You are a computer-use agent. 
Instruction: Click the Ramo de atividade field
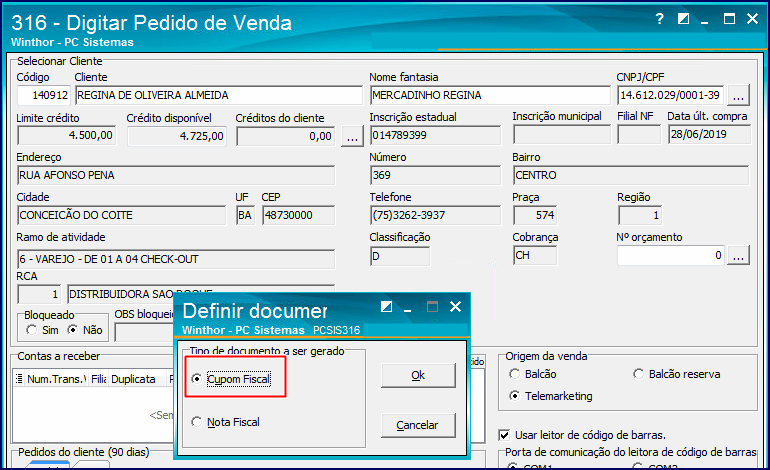tap(176, 259)
